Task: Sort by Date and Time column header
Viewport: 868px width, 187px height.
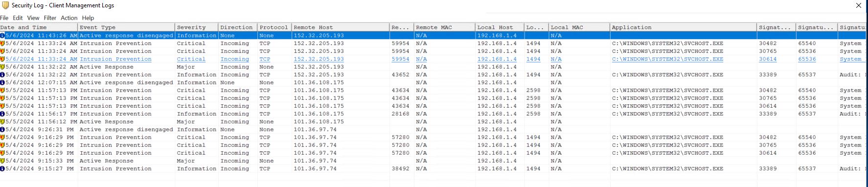Action: (x=39, y=27)
